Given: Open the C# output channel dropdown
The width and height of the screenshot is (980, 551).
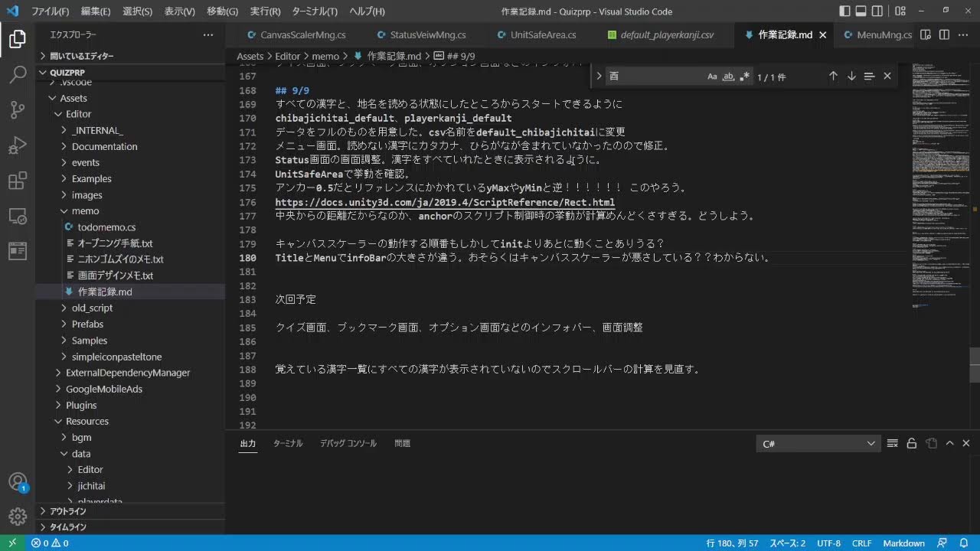Looking at the screenshot, I should 818,444.
